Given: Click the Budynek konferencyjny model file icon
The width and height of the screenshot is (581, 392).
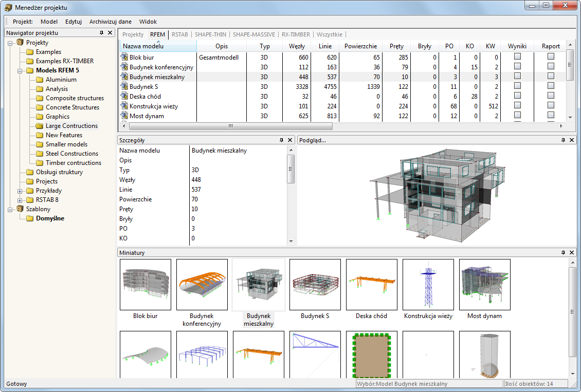Looking at the screenshot, I should click(x=124, y=67).
